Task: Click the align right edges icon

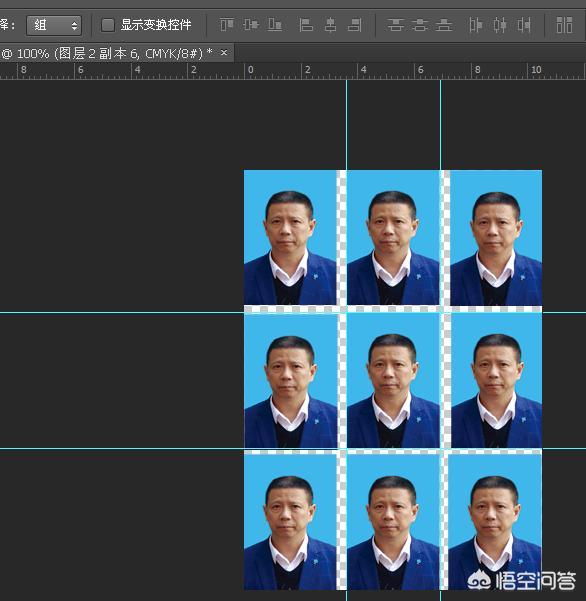Action: pyautogui.click(x=355, y=25)
